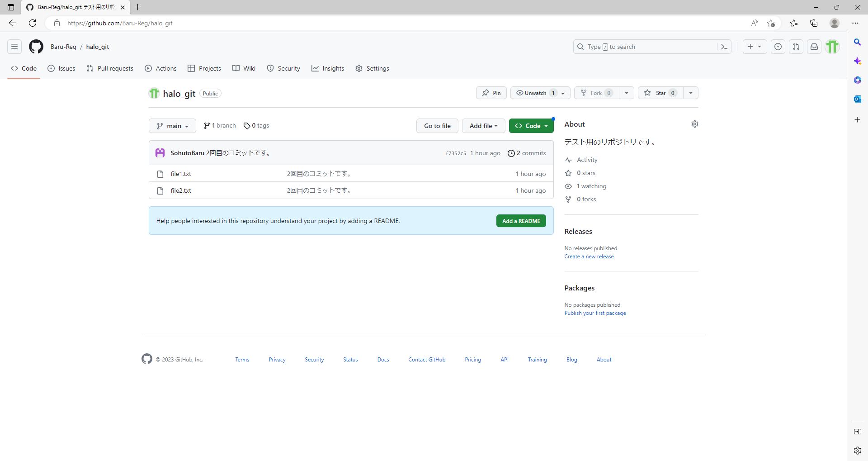Click the halo_git repository avatar icon

(154, 93)
